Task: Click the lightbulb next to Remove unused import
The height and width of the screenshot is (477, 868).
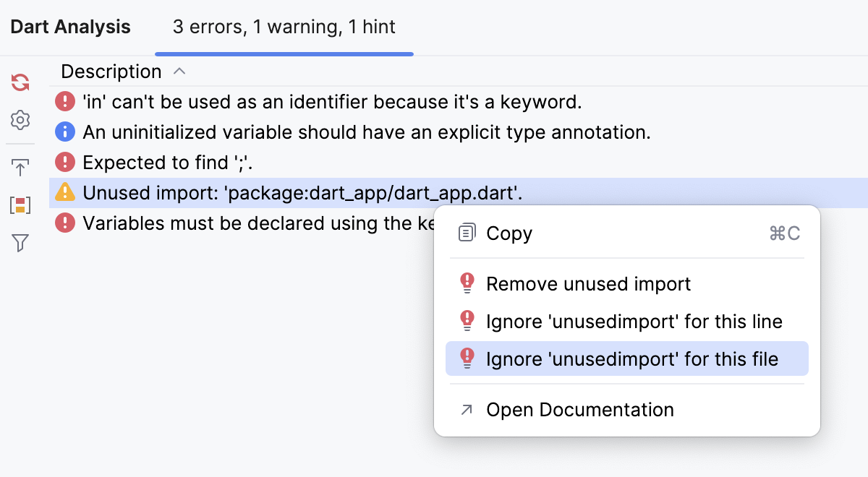Action: pyautogui.click(x=467, y=283)
